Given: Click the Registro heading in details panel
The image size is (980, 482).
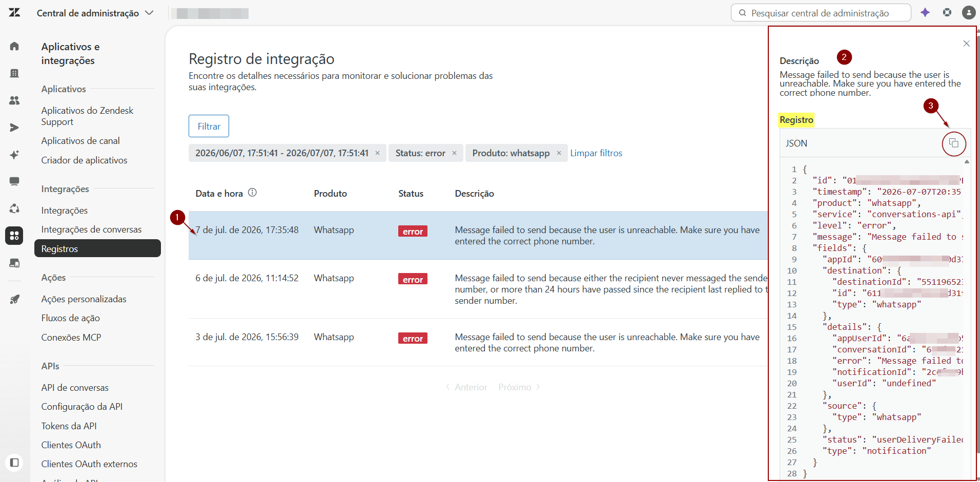Looking at the screenshot, I should click(796, 120).
